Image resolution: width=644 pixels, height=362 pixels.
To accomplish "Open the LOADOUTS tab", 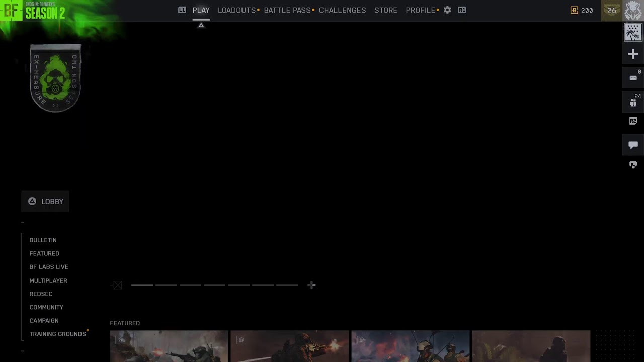I will (236, 10).
